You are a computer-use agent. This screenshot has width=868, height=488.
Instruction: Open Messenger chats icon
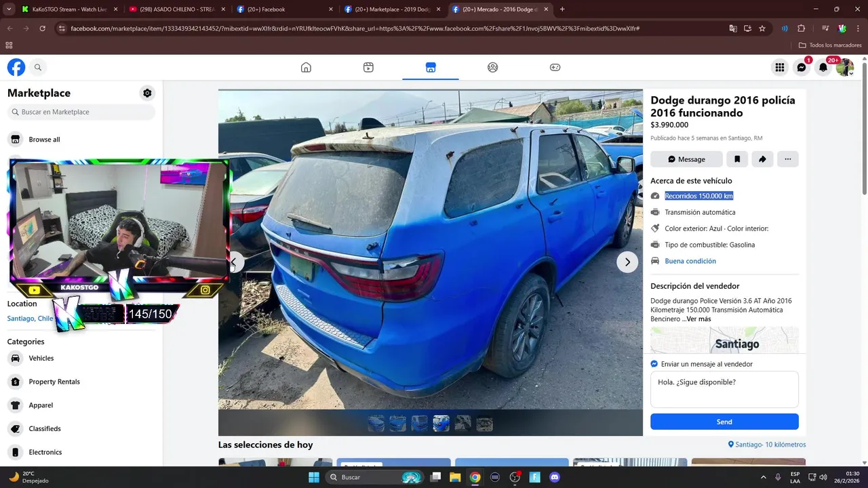pos(802,67)
